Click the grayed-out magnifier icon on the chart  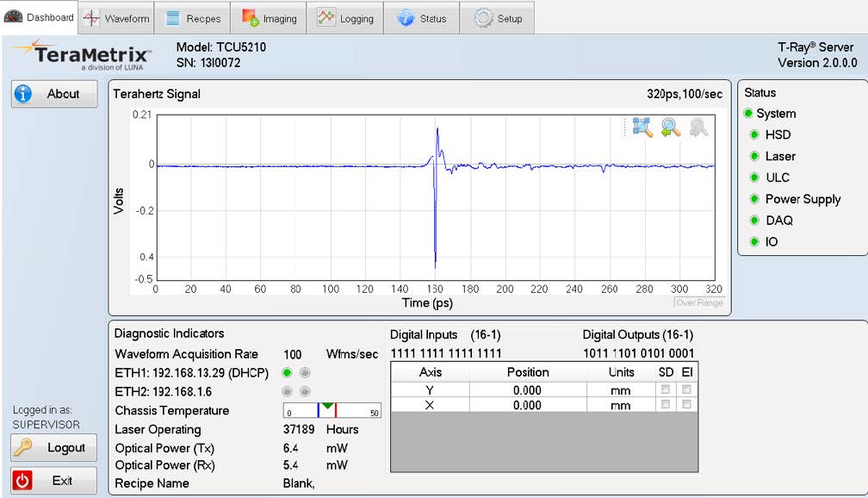tap(698, 127)
